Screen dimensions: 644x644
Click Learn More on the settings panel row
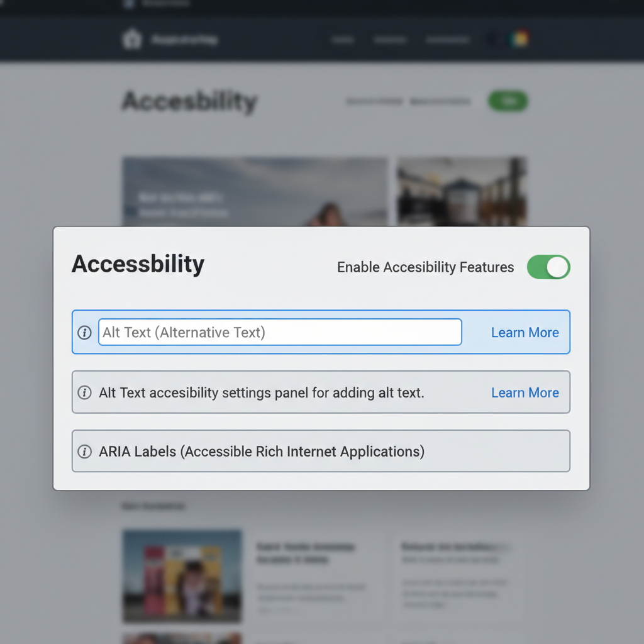[x=525, y=392]
